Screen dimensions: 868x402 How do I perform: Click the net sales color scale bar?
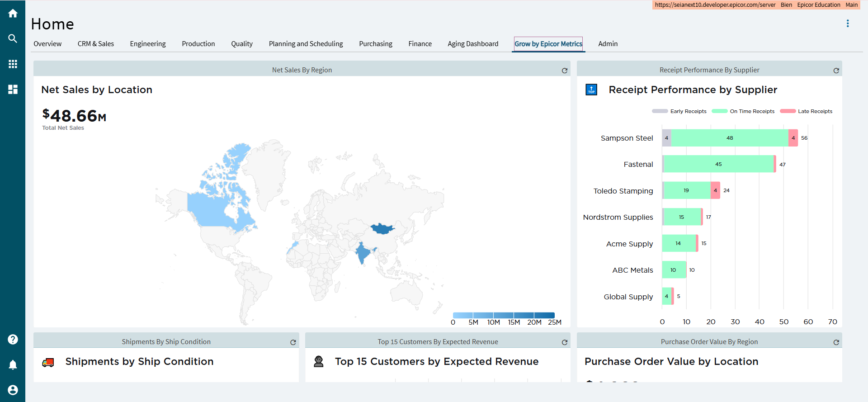[x=504, y=315]
